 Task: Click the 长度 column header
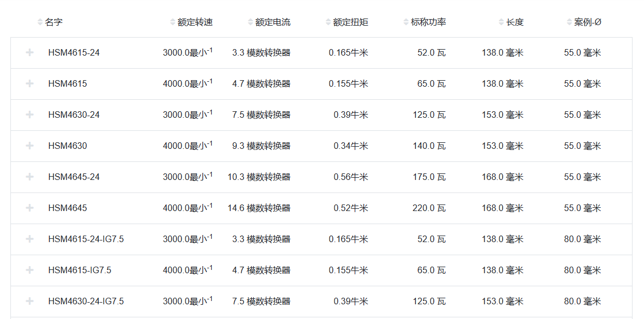click(x=514, y=22)
